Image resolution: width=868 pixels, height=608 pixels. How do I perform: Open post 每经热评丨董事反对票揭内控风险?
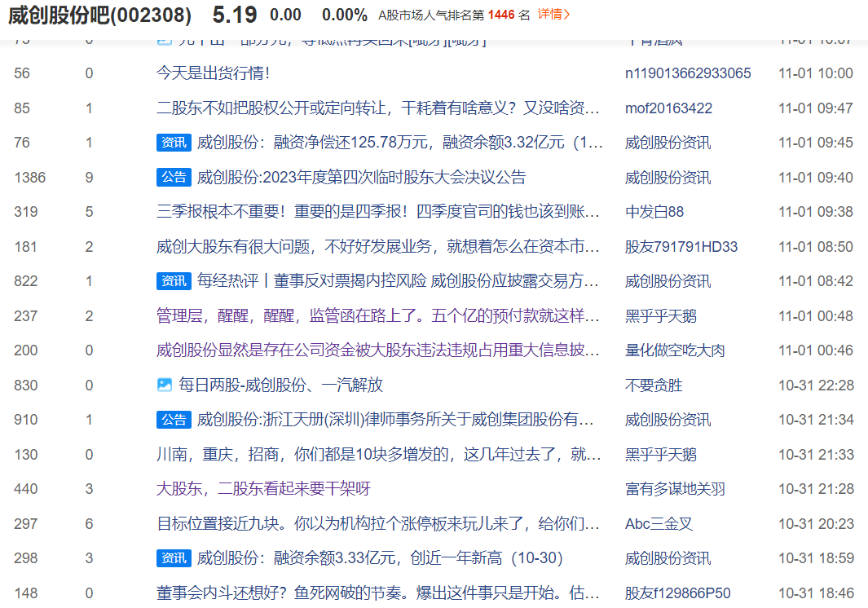tap(398, 281)
